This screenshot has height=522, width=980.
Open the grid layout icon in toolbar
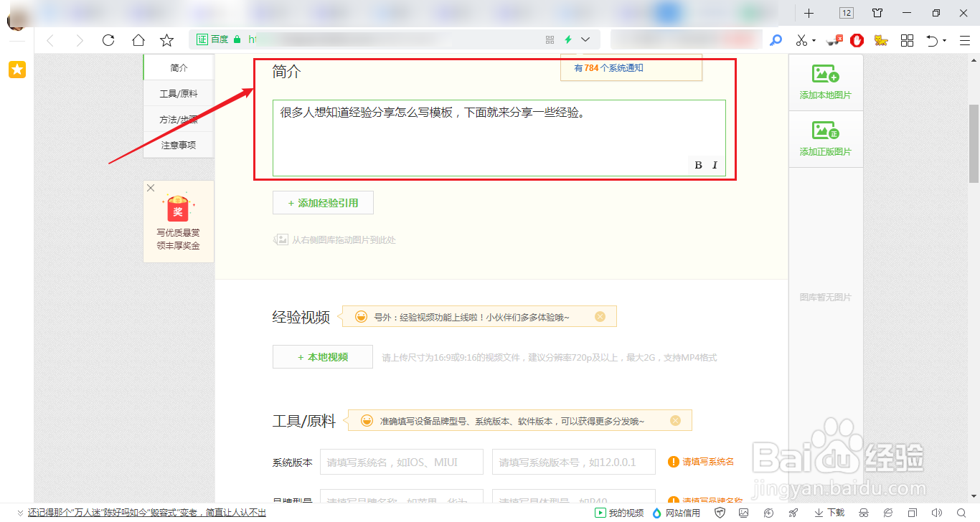coord(907,40)
